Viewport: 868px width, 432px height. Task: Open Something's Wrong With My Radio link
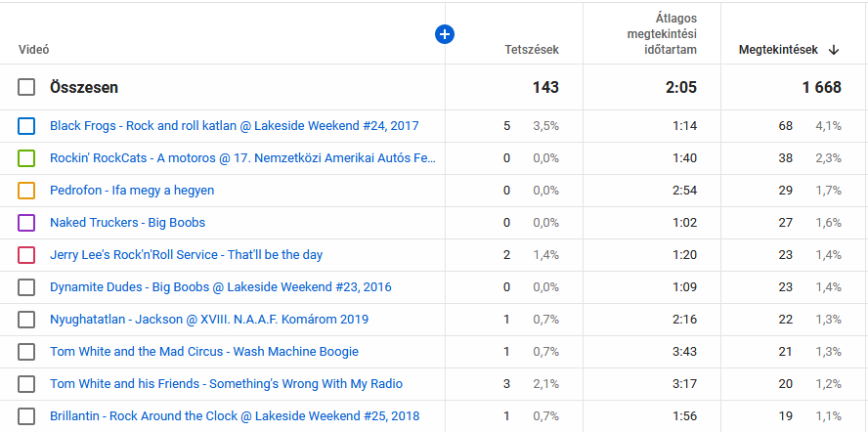(x=226, y=384)
